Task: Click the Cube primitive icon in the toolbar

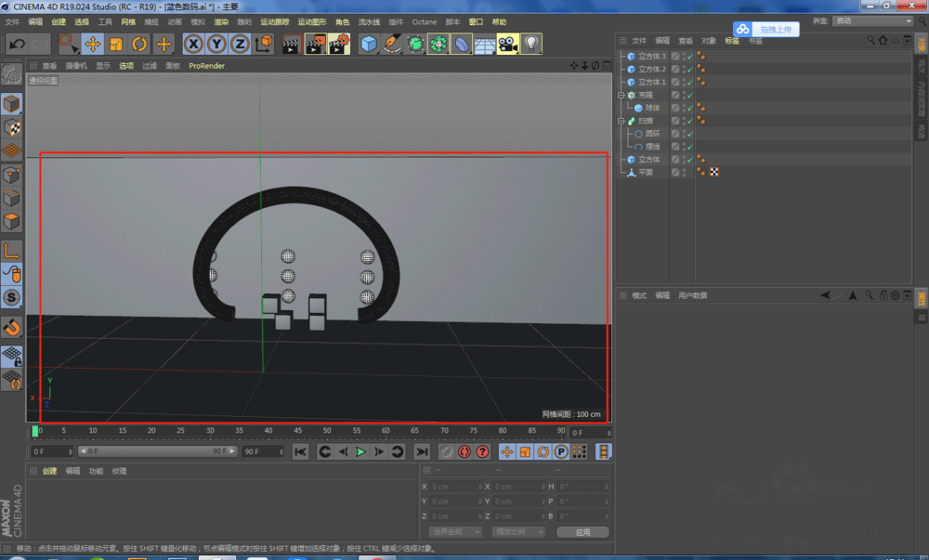Action: tap(369, 44)
